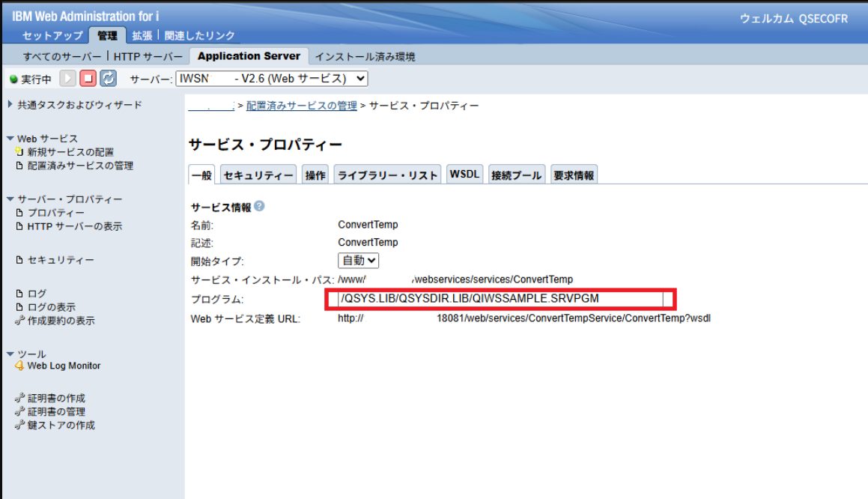Select the 一般 properties tab
Viewport: 868px width, 499px height.
tap(201, 175)
